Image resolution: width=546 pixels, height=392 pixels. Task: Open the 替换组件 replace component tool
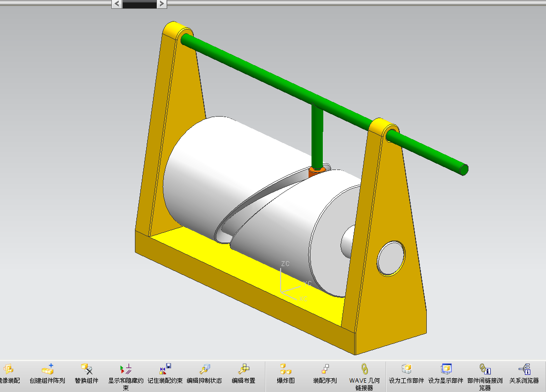(x=87, y=374)
